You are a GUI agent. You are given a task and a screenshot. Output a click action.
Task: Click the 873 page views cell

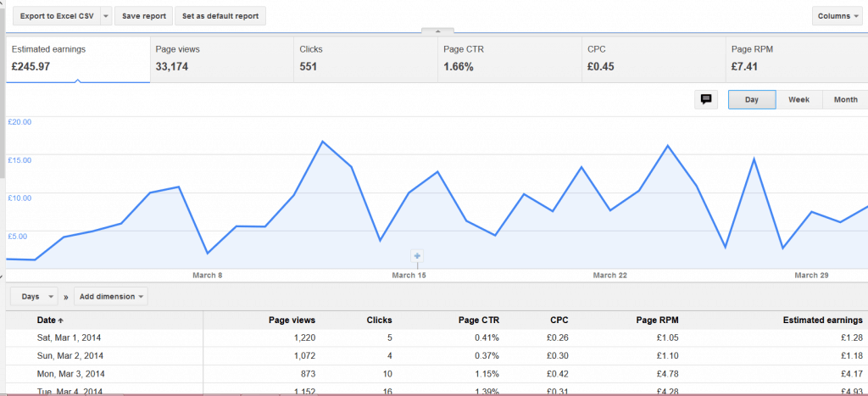(308, 374)
